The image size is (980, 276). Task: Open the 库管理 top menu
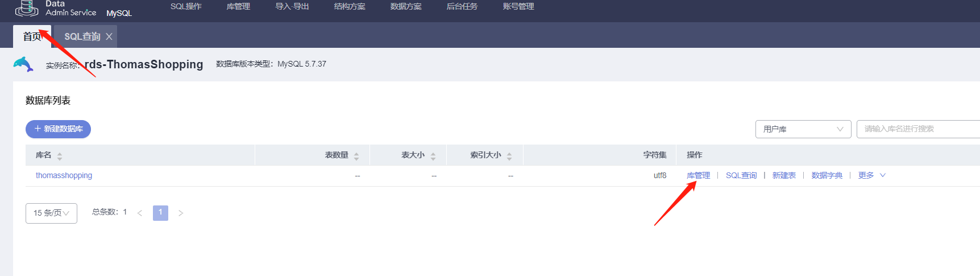pos(238,6)
